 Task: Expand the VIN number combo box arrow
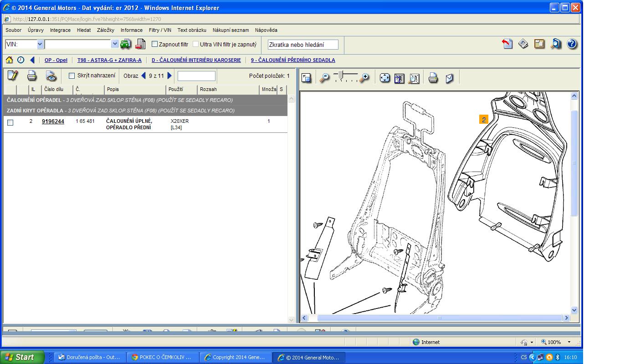coord(115,44)
